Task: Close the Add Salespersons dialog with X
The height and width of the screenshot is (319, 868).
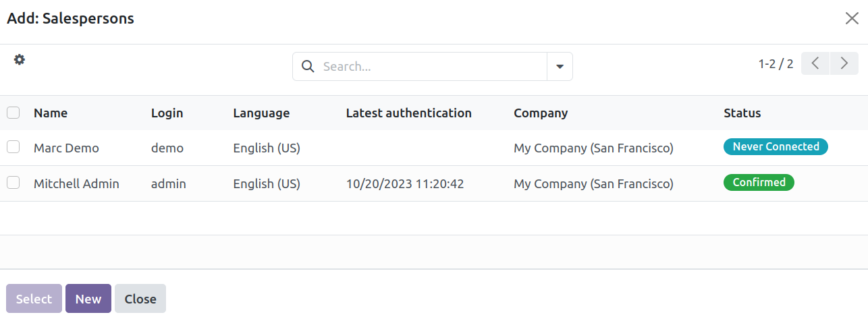Action: [852, 19]
